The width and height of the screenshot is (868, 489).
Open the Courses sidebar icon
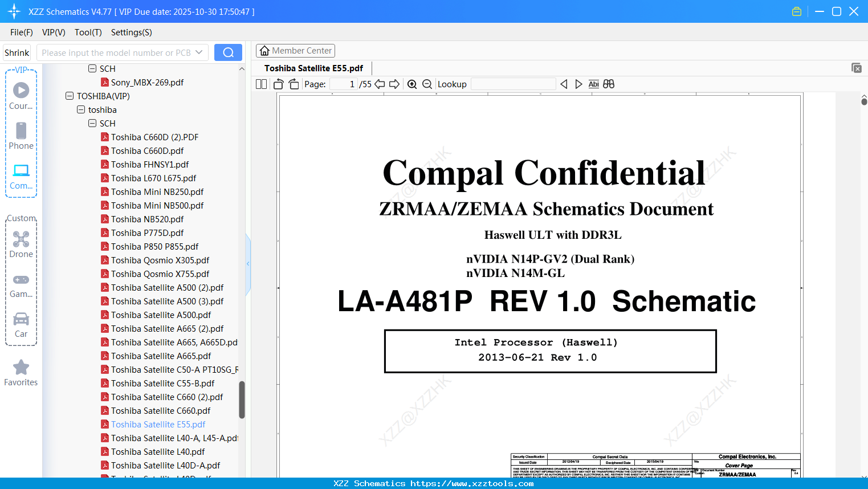[x=21, y=95]
